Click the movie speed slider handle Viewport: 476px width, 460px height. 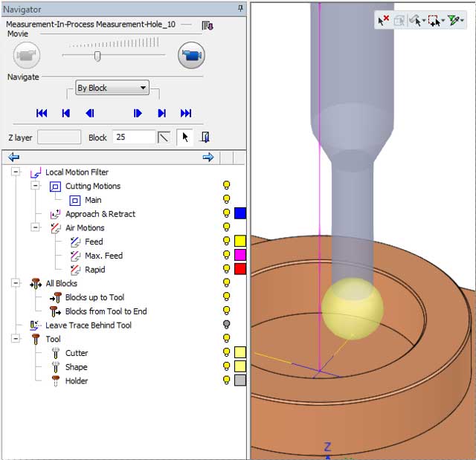click(x=97, y=56)
